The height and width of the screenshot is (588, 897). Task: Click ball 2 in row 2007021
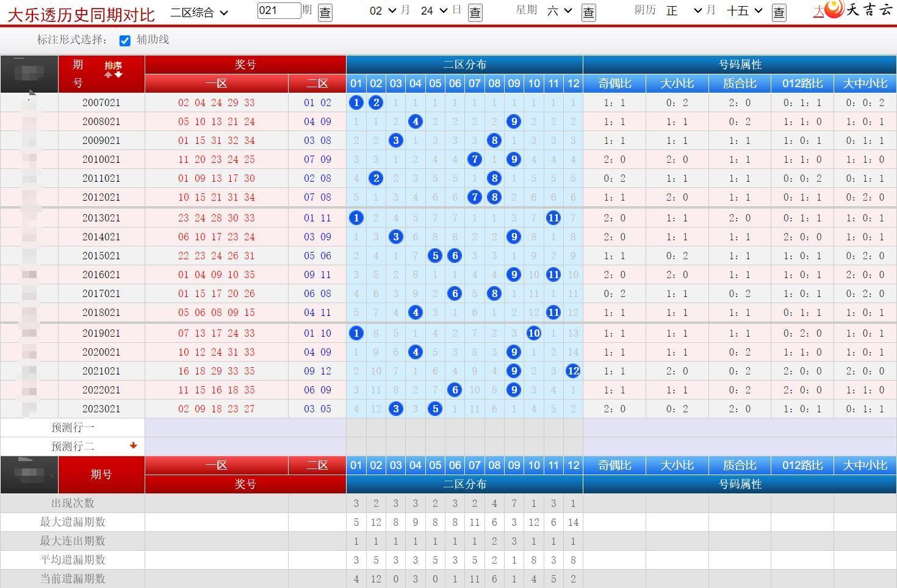pos(376,102)
